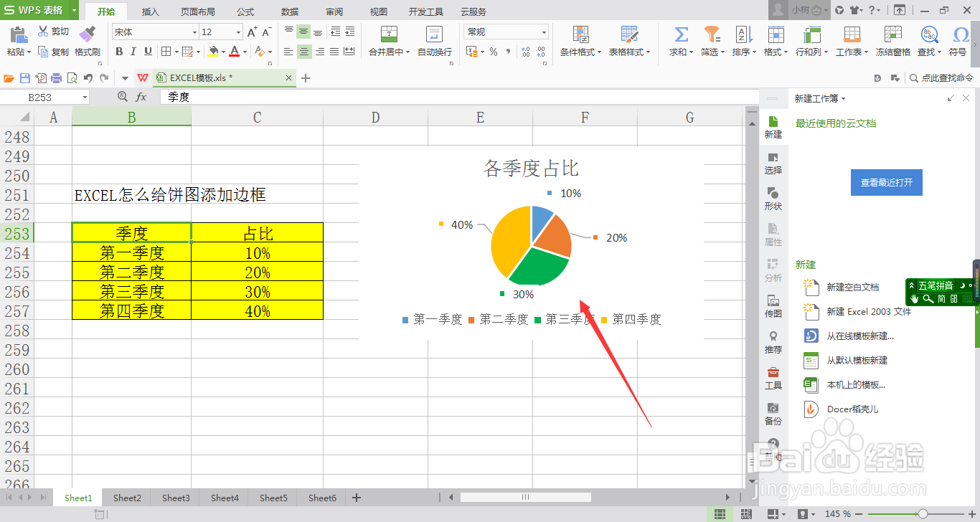Click the Undo arrow
Viewport: 980px width, 522px height.
[x=88, y=78]
